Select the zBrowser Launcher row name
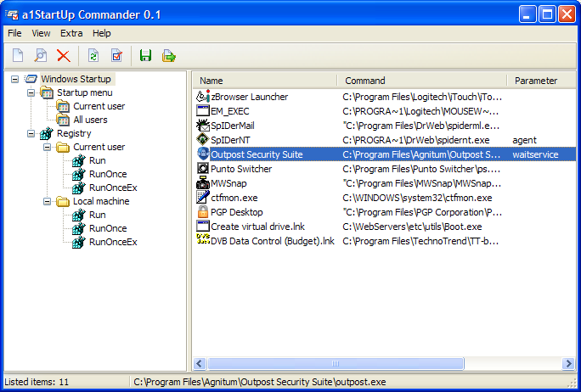 click(x=250, y=97)
